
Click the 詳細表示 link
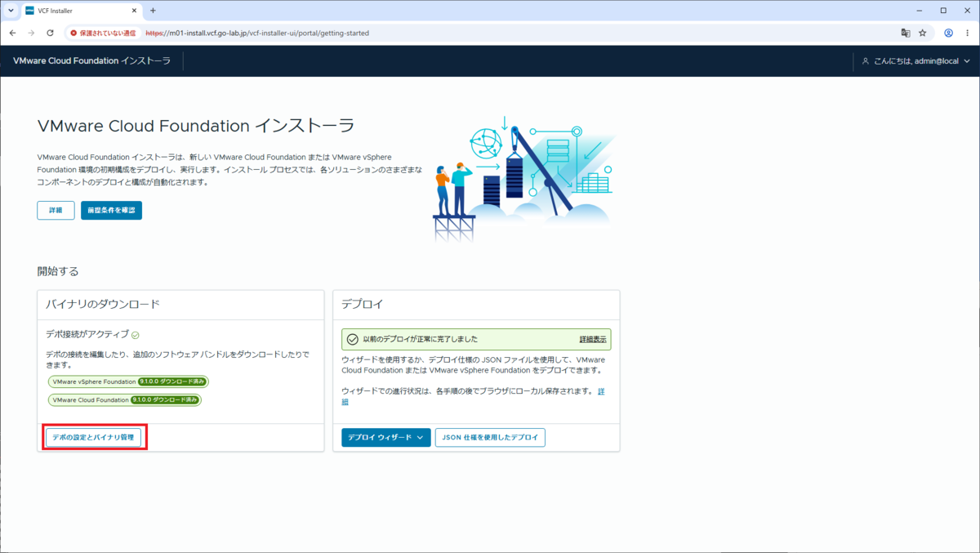coord(593,339)
